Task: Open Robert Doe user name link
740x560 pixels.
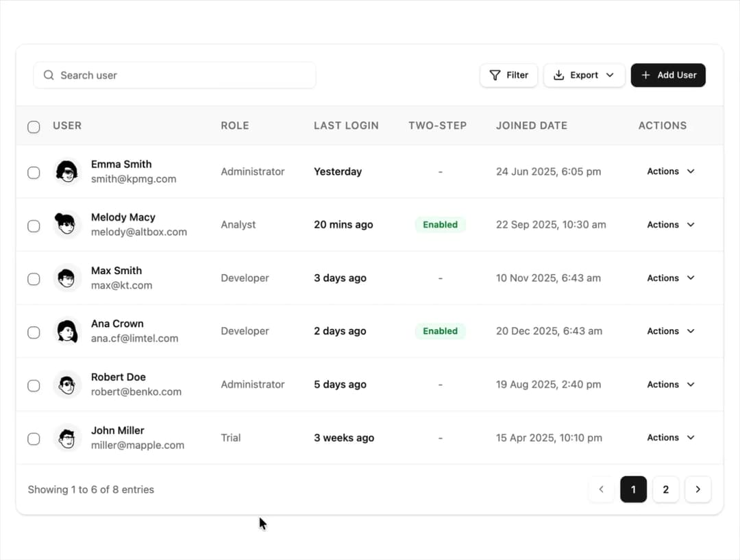Action: coord(119,377)
